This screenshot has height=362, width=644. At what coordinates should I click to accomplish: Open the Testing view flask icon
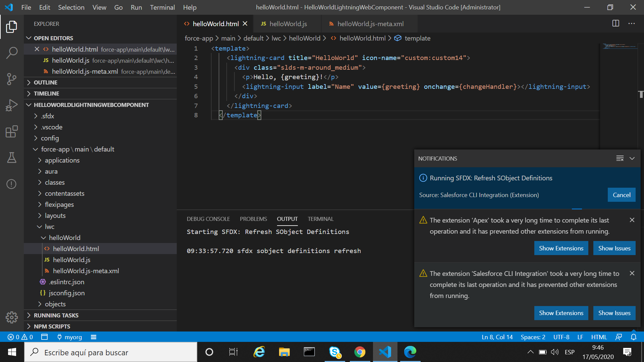12,158
